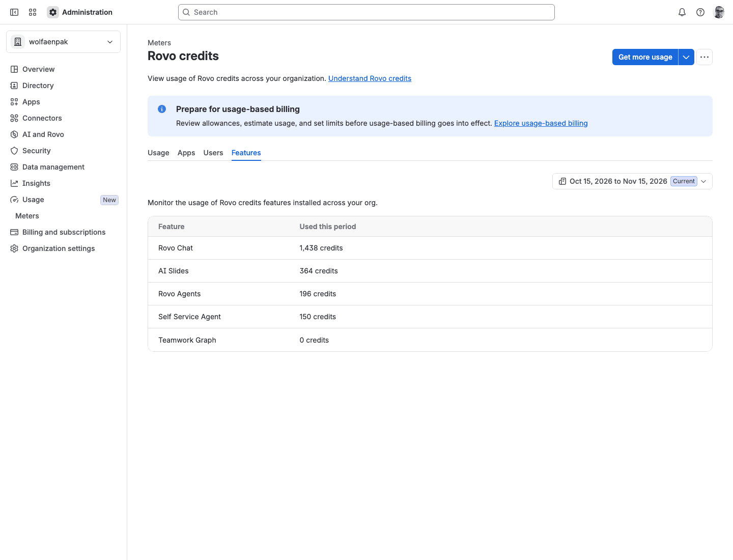Image resolution: width=733 pixels, height=560 pixels.
Task: Open the notifications bell
Action: click(x=682, y=12)
